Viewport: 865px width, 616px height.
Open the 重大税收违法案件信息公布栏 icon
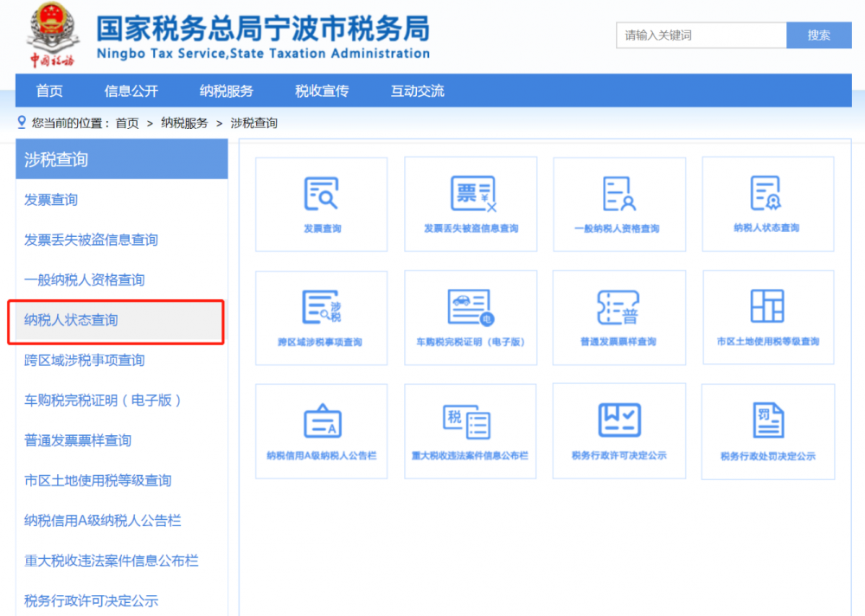tap(471, 431)
